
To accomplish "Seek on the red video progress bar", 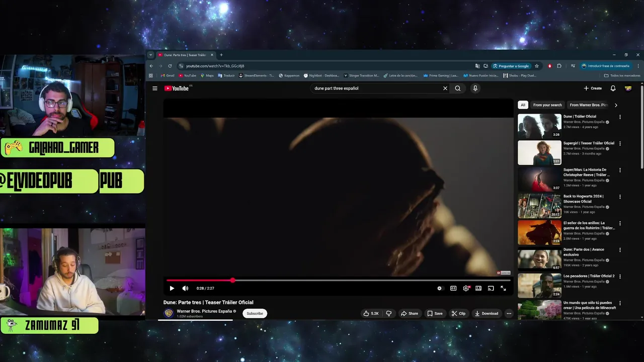I will pyautogui.click(x=338, y=280).
